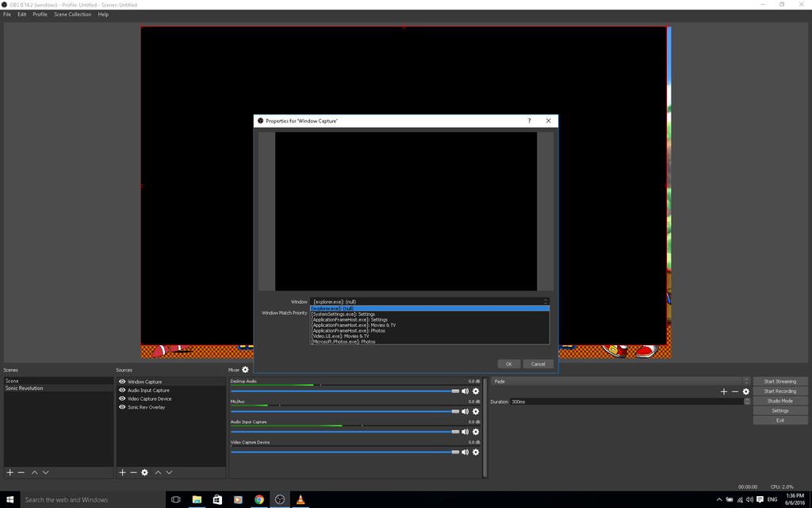Show hidden system tray icons chevron

click(718, 500)
